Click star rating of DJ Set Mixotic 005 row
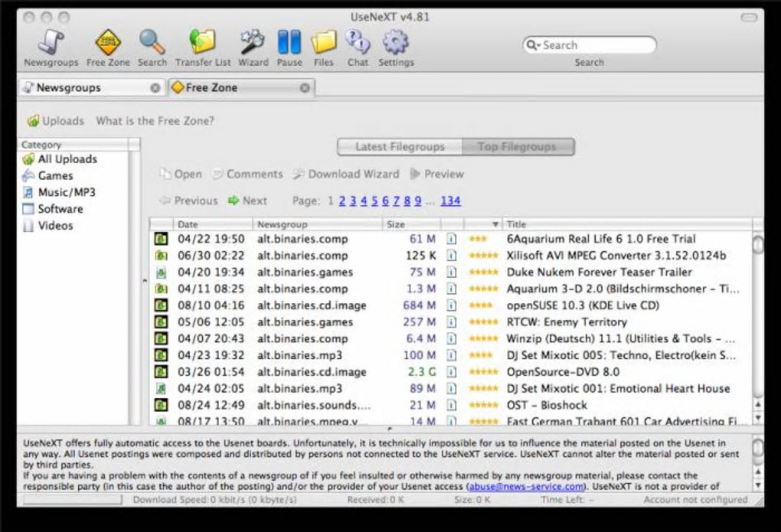 click(481, 355)
